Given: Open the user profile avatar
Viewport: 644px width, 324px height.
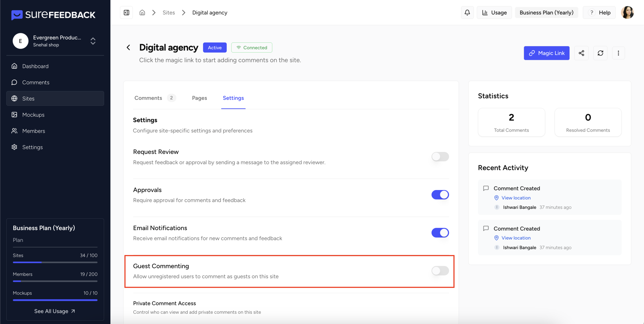Looking at the screenshot, I should pyautogui.click(x=627, y=13).
